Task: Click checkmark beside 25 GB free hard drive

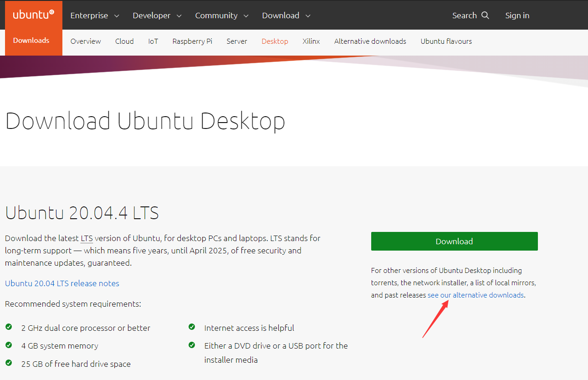Action: coord(9,363)
